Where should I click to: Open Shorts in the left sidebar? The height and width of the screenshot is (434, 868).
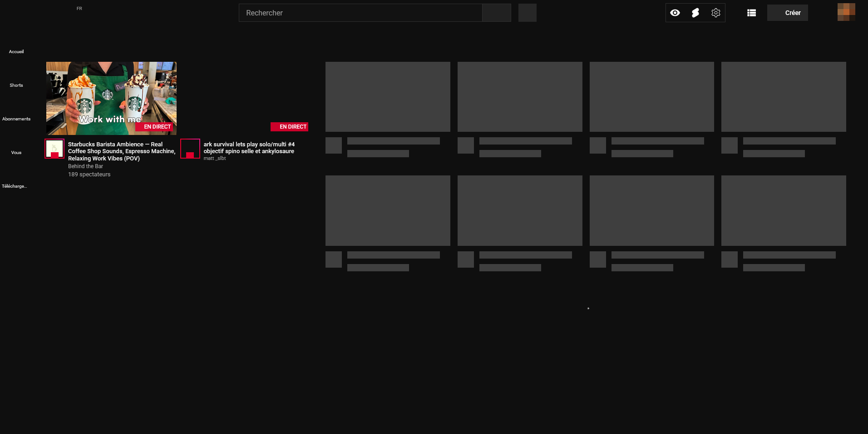click(x=16, y=85)
